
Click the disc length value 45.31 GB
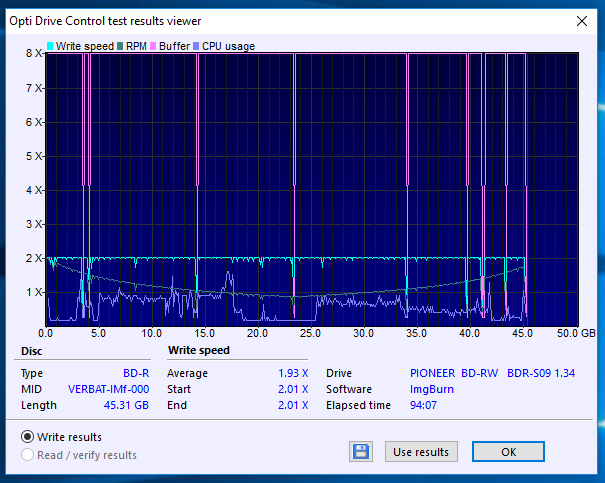(126, 405)
